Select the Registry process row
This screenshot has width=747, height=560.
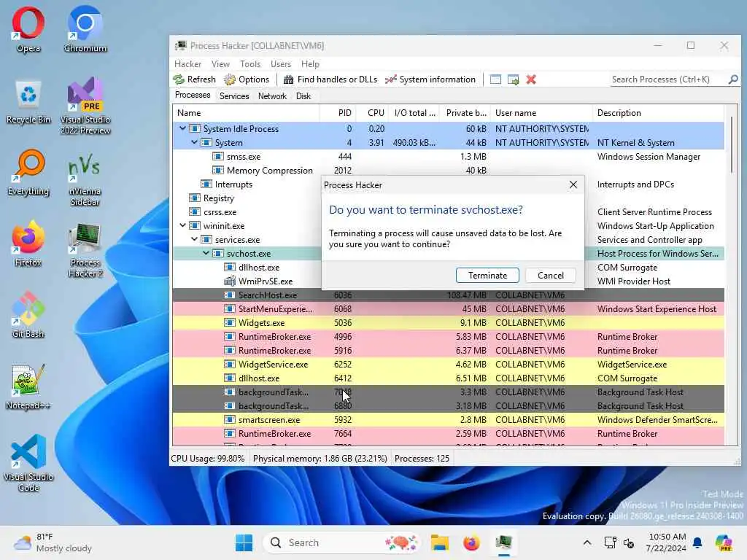tap(247, 198)
